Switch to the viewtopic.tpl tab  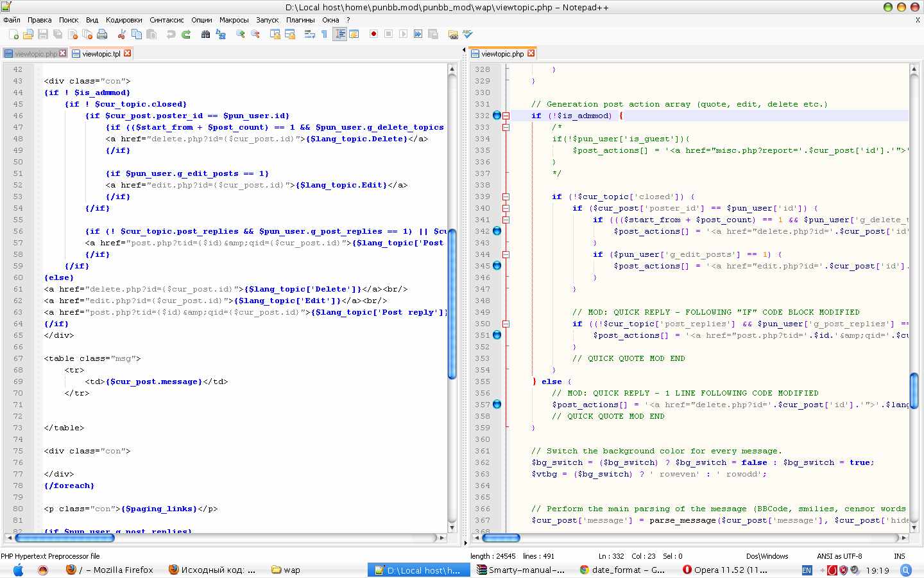tap(101, 54)
